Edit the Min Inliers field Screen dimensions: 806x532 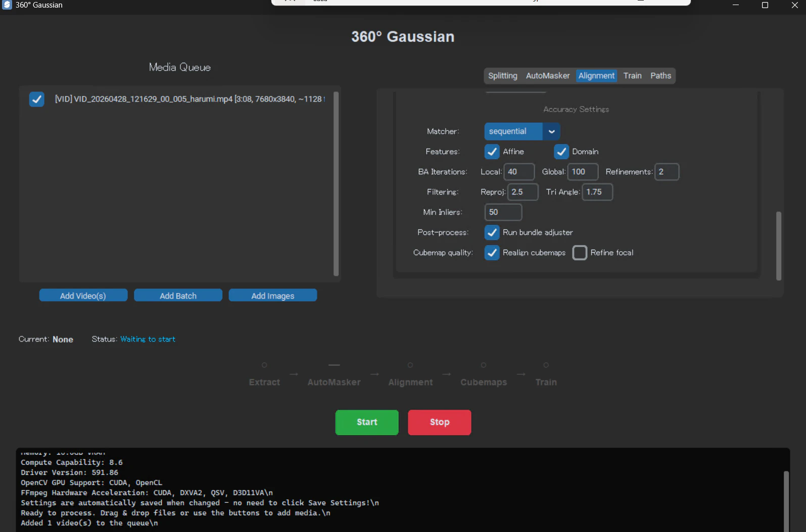coord(503,212)
